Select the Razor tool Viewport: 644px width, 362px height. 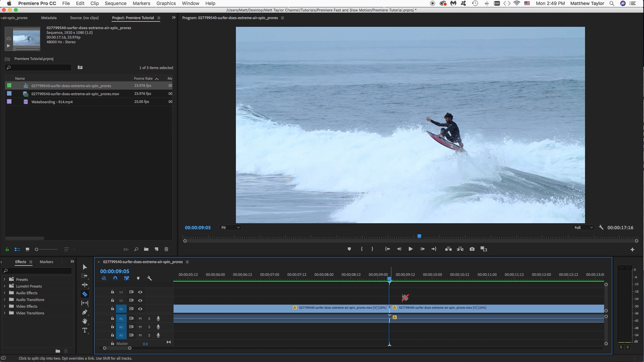coord(85,294)
